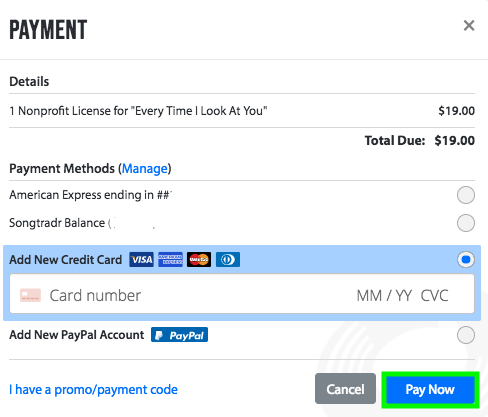Click the Songtradr Balance label text
488x417 pixels.
click(x=57, y=223)
